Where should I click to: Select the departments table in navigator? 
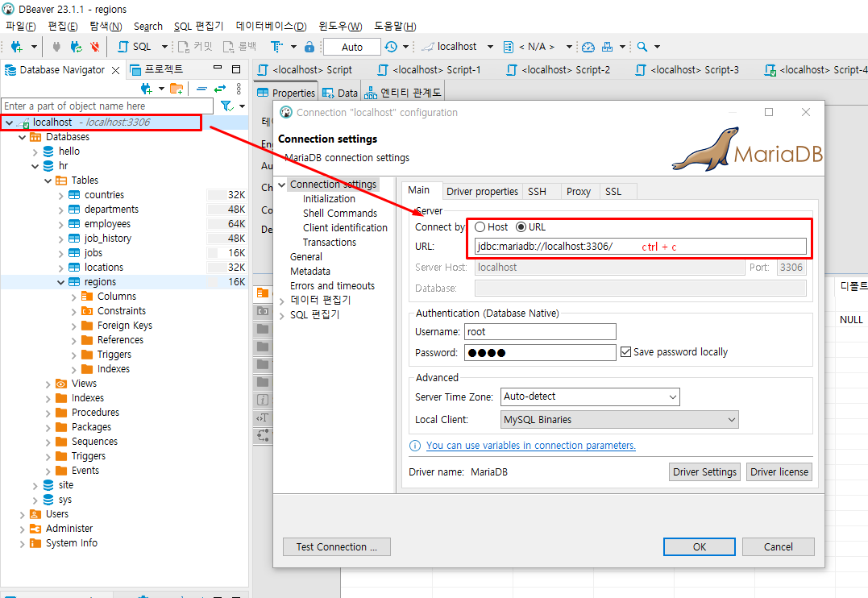pos(111,210)
